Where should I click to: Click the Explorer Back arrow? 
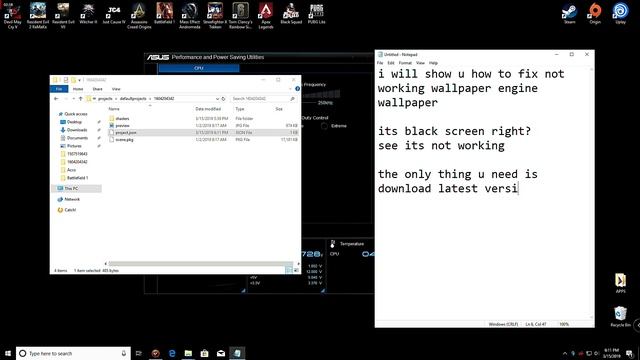[x=56, y=99]
